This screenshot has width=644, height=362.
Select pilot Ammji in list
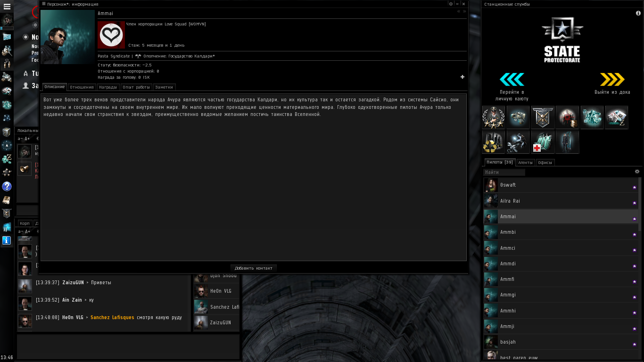561,326
